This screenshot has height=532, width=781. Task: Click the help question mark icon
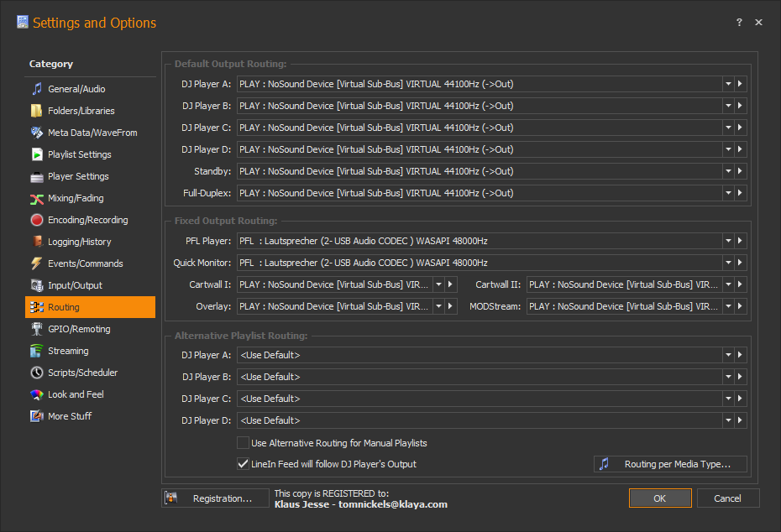click(739, 23)
